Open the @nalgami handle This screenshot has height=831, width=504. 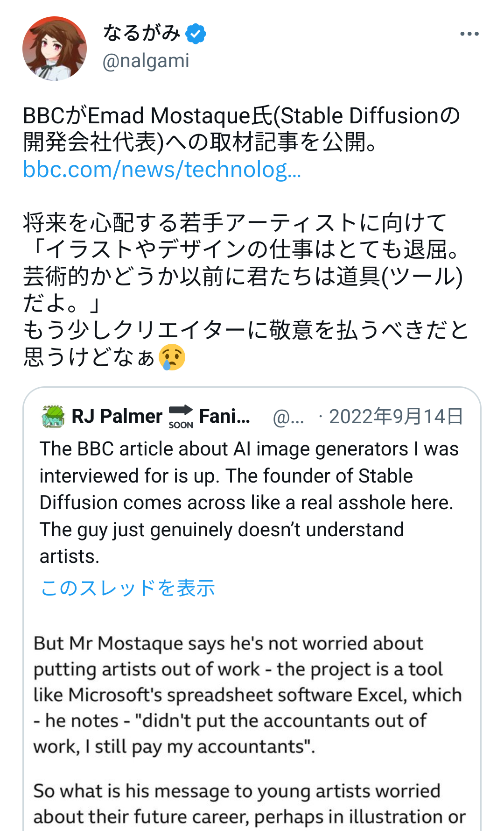click(146, 61)
